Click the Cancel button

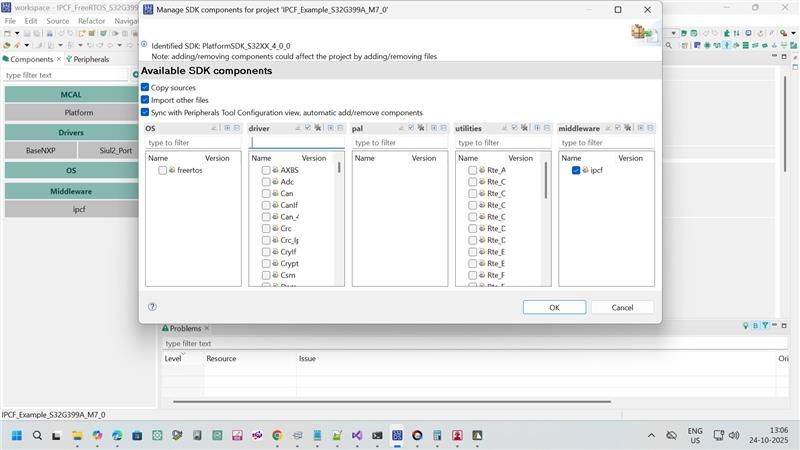coord(622,307)
